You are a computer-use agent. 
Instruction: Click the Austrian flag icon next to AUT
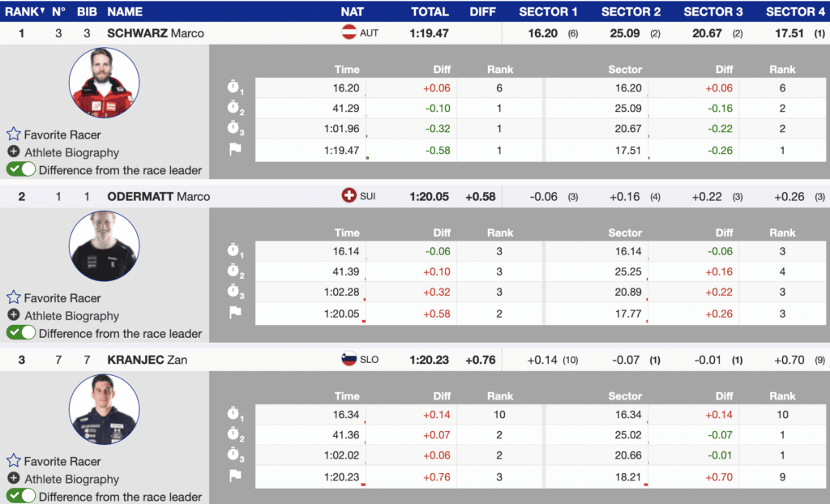pos(349,33)
